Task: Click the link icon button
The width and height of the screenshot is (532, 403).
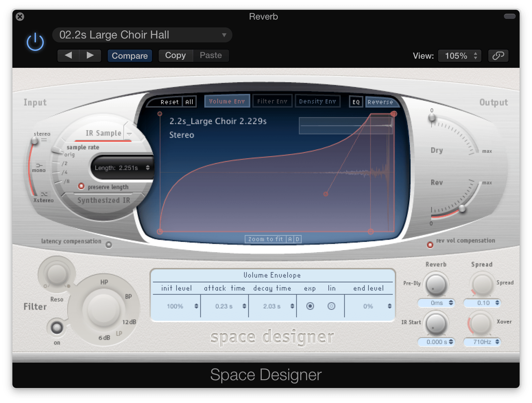Action: click(x=498, y=56)
